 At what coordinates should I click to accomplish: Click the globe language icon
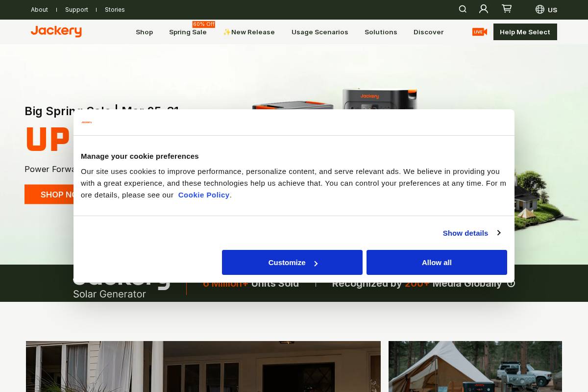tap(539, 9)
